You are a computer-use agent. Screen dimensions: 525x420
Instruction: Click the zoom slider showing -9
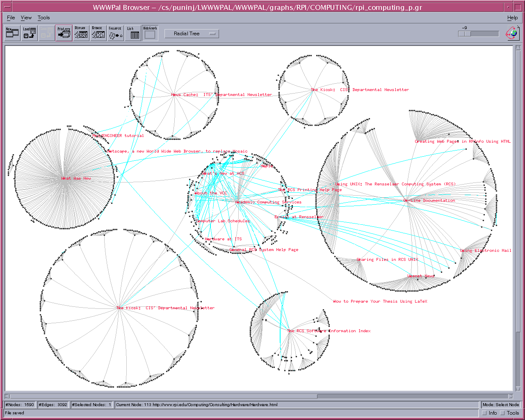479,34
